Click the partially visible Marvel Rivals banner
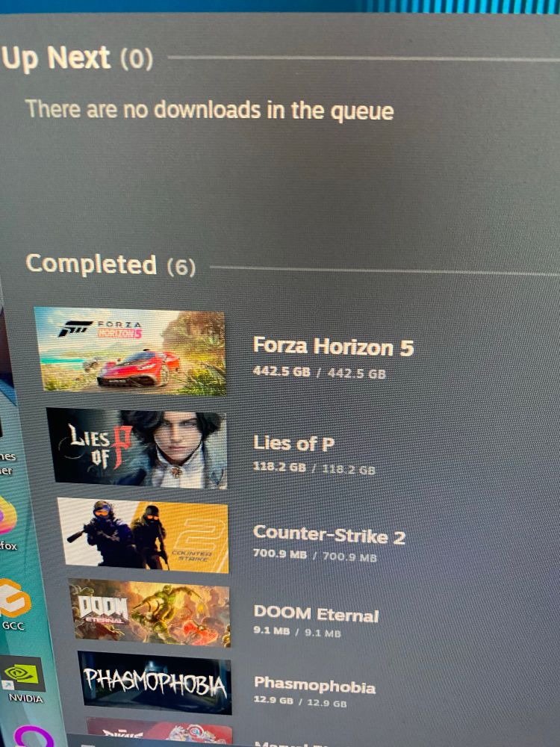The height and width of the screenshot is (747, 560). tap(160, 732)
